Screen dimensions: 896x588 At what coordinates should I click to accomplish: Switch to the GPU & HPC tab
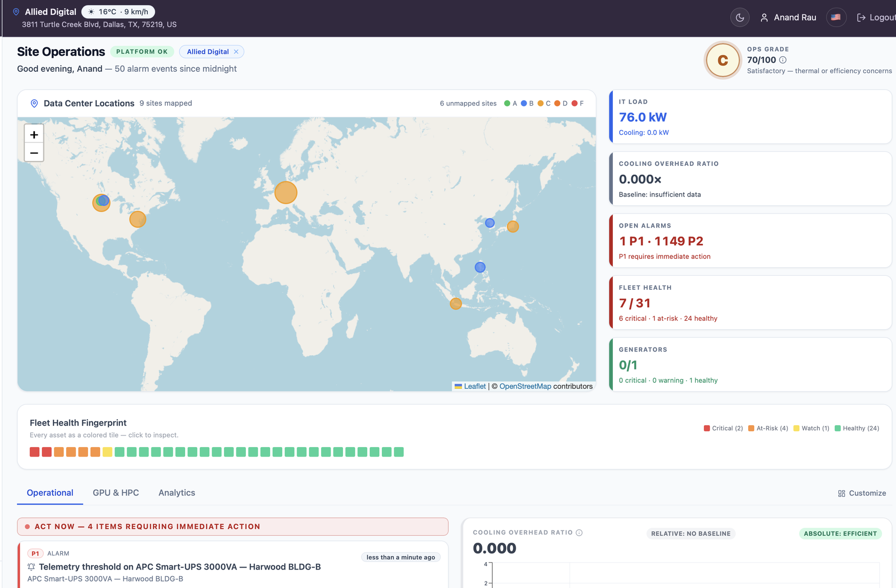[x=116, y=493]
